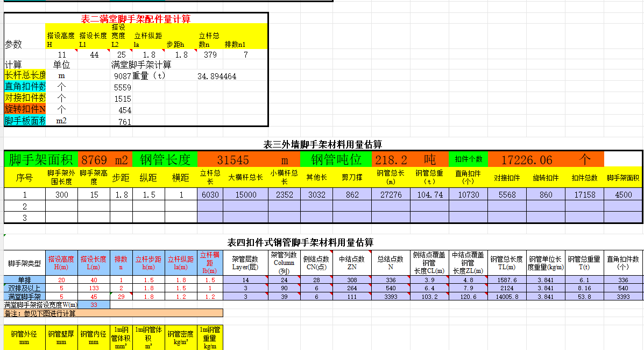This screenshot has width=644, height=350.
Task: Click the 排数n1 header cell
Action: (x=246, y=37)
